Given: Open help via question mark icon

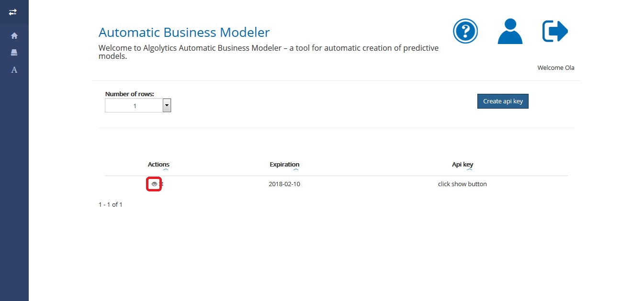Looking at the screenshot, I should (x=465, y=31).
